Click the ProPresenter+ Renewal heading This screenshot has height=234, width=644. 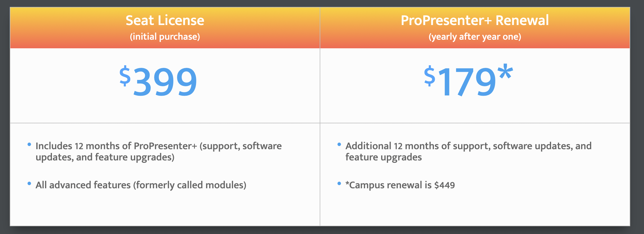[x=475, y=20]
